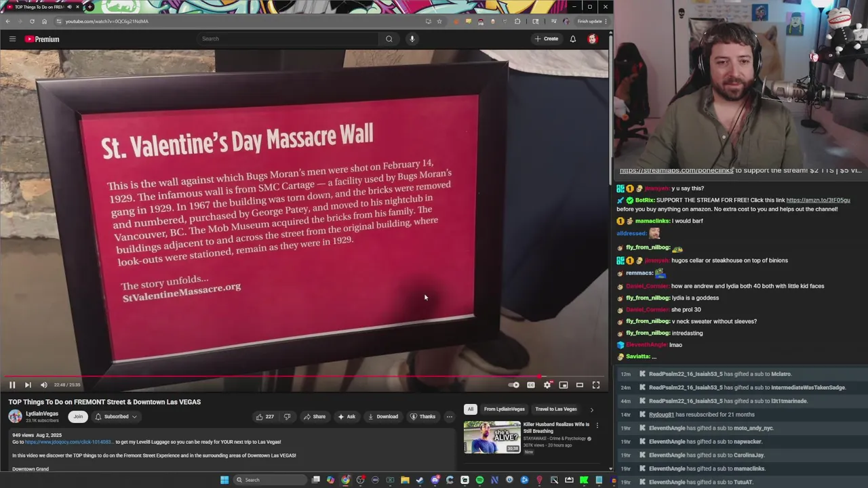Like the video with thumbs up 227
This screenshot has height=488, width=868.
(x=265, y=417)
